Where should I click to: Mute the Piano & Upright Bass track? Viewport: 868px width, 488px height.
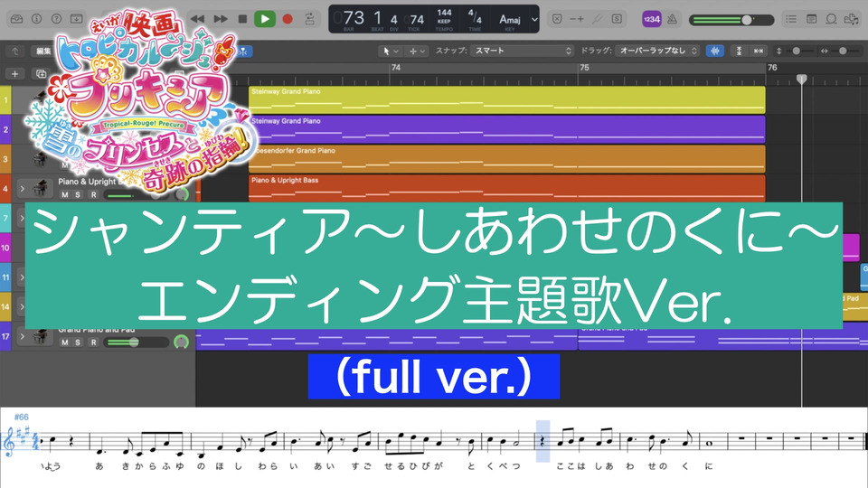click(65, 195)
